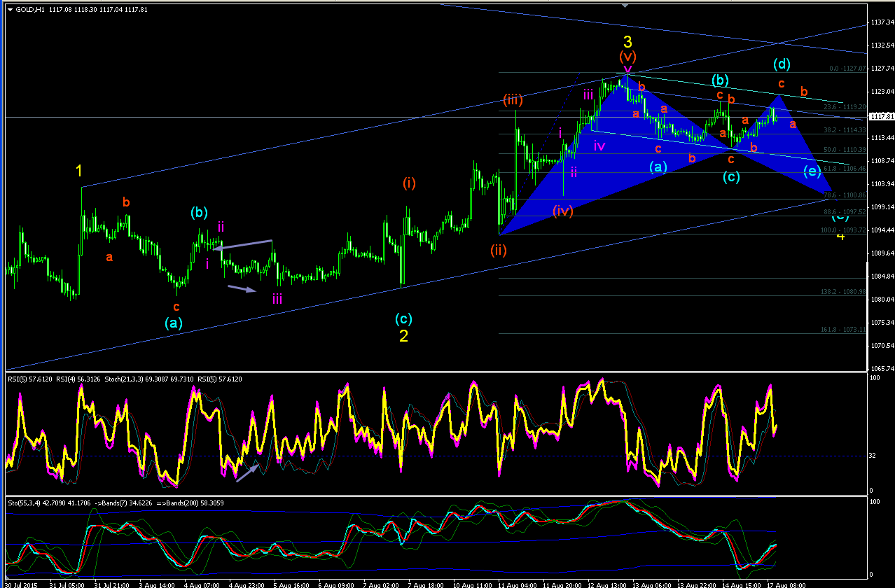The image size is (895, 588).
Task: Select the cyan (e) label on the blue triangle
Action: click(812, 170)
